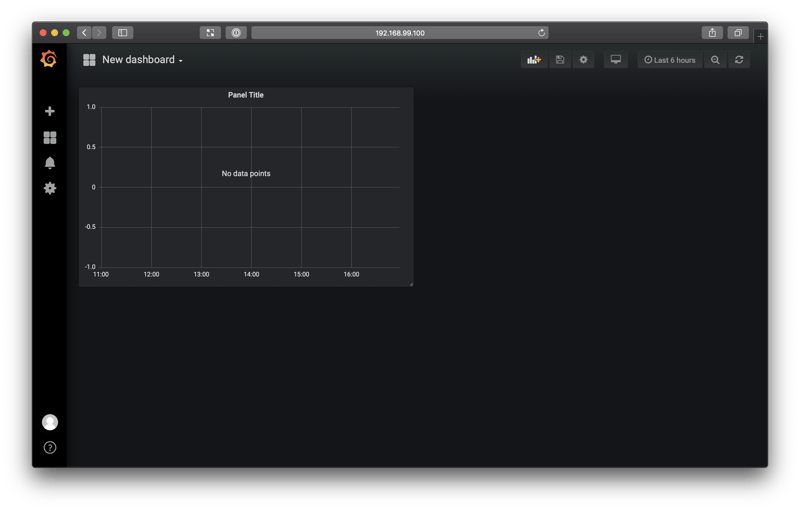Open Alerting bell icon in sidebar
This screenshot has width=800, height=510.
coord(49,163)
